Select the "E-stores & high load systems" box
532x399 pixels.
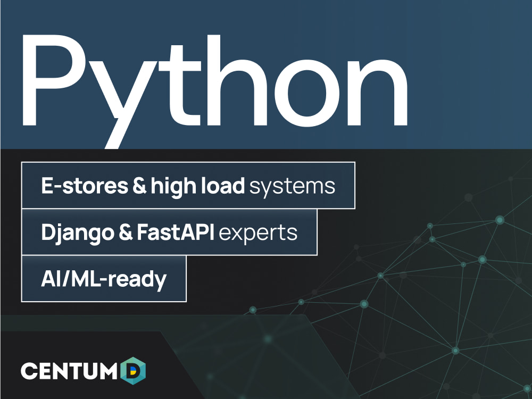(x=188, y=185)
